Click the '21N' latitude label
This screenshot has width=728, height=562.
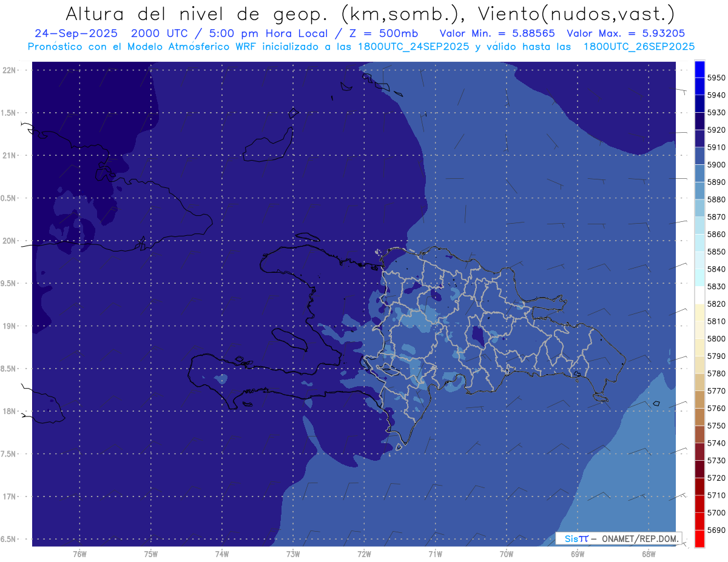coord(10,155)
